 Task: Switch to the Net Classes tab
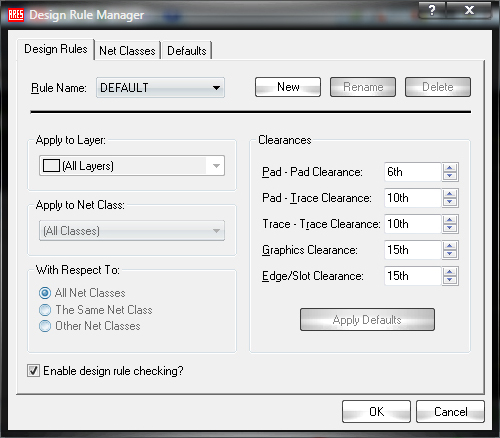pyautogui.click(x=127, y=51)
